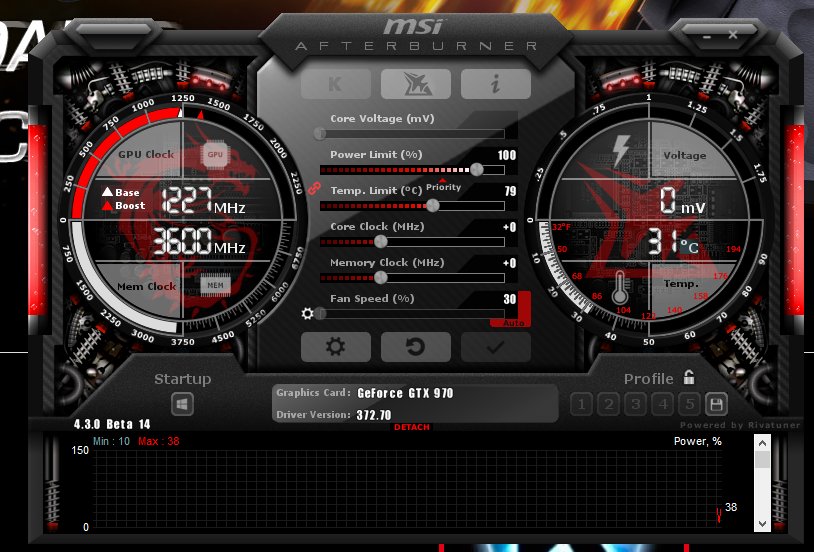Click the 31 °C temperature readout
This screenshot has height=552, width=814.
coord(674,243)
